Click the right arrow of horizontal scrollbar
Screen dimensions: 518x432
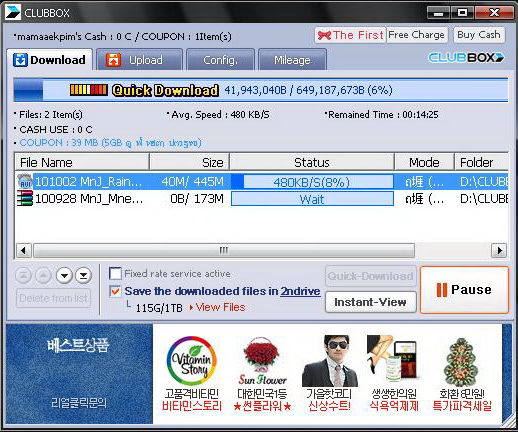click(499, 250)
